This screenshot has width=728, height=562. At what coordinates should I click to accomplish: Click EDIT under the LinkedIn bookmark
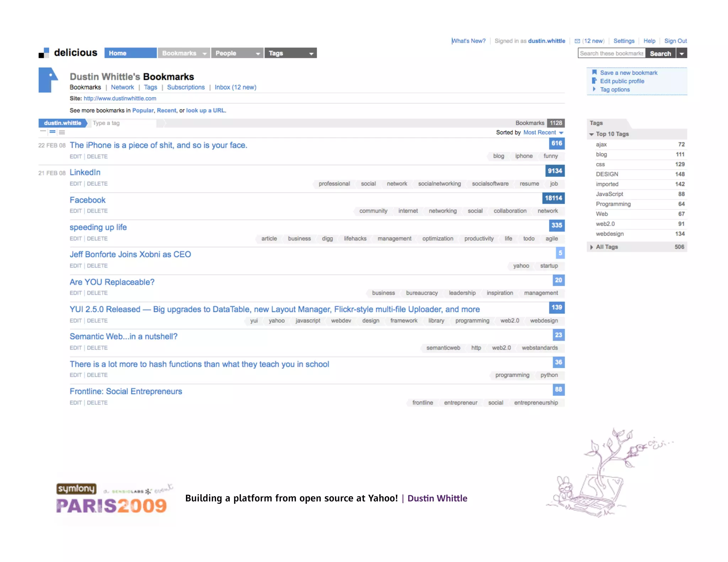pyautogui.click(x=76, y=184)
